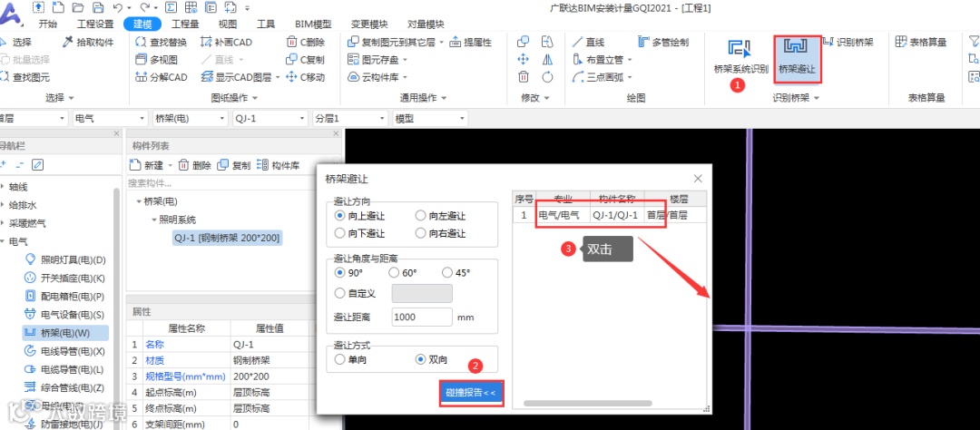Screen dimensions: 980x430
Task: Click 删除 in component list toolbar
Action: coord(194,166)
